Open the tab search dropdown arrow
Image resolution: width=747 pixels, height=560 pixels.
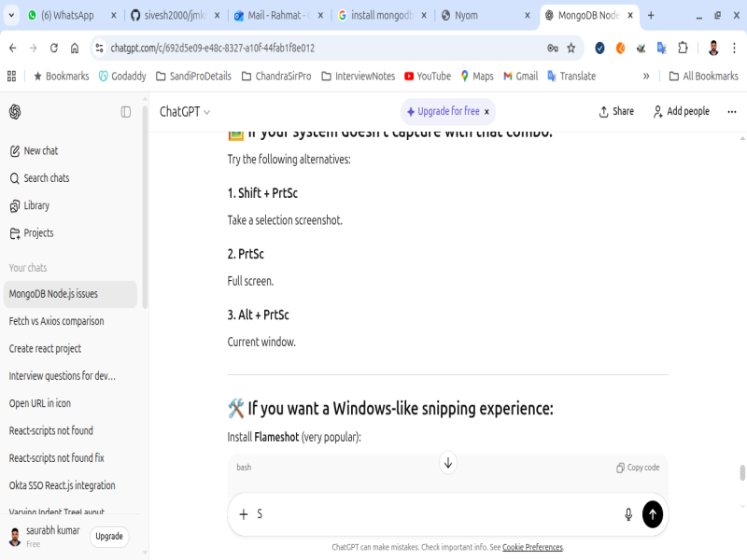click(11, 15)
